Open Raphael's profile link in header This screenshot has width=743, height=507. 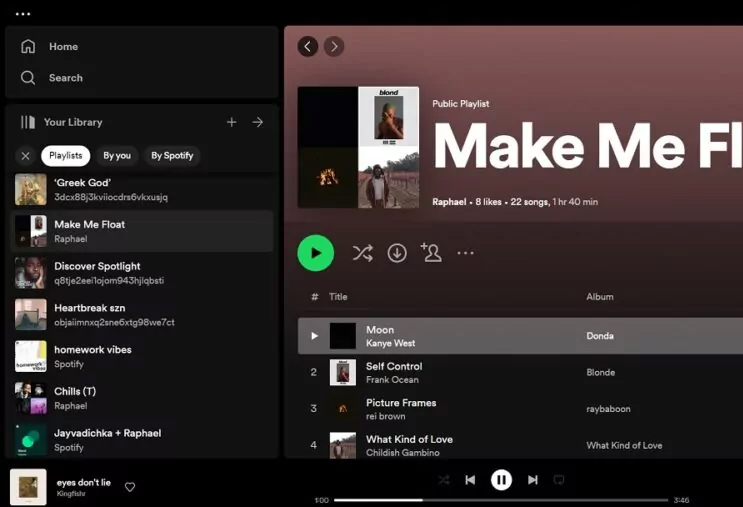pos(449,202)
